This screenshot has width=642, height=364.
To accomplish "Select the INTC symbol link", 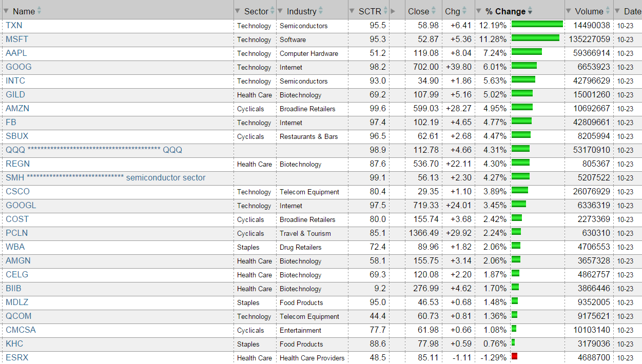I will coord(15,80).
